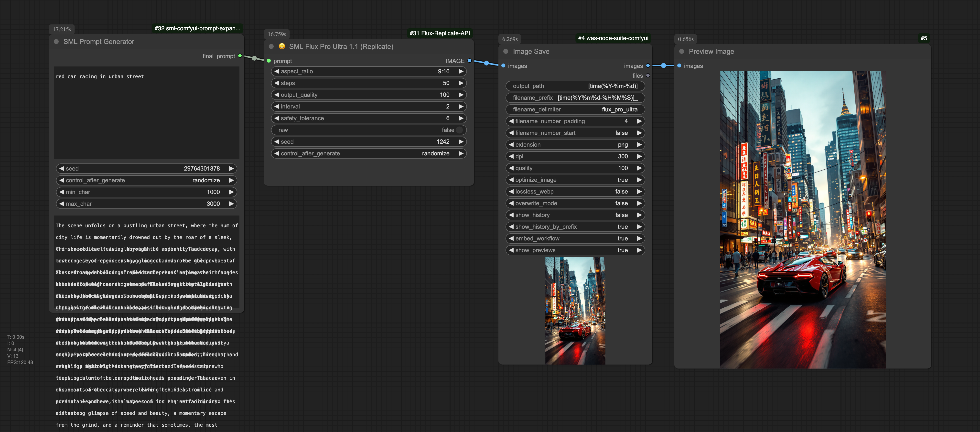Screen dimensions: 980x432
Task: Toggle overwrite_mode setting
Action: [x=575, y=203]
